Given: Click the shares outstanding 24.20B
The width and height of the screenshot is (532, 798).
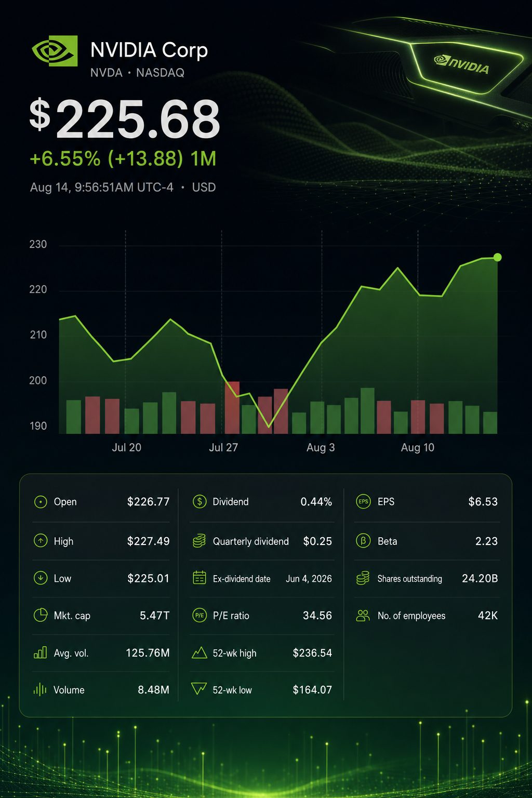Looking at the screenshot, I should [480, 579].
